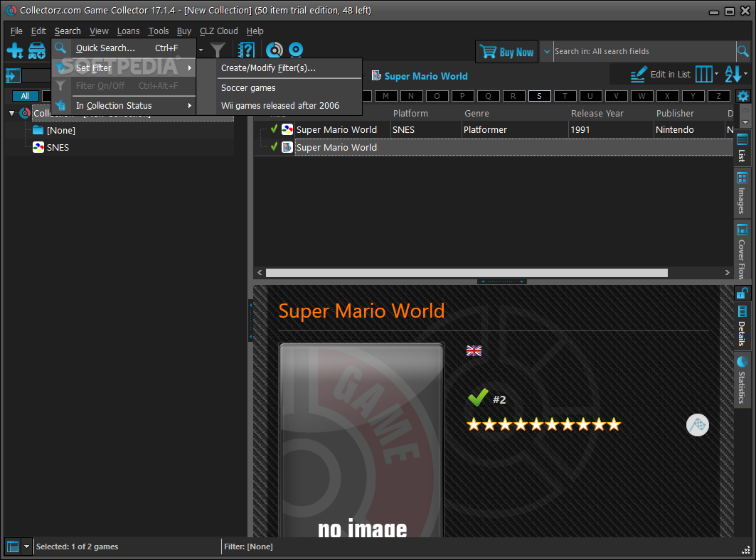Click the Search in All search fields box
The width and height of the screenshot is (756, 560).
coord(644,51)
